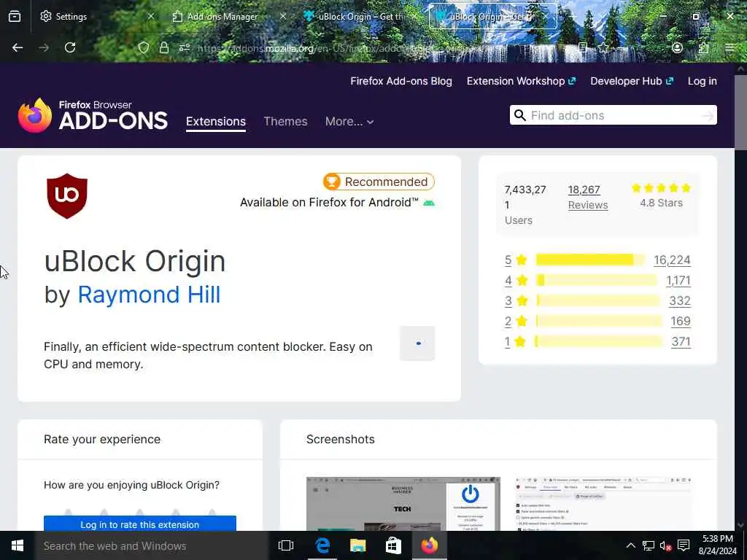Image resolution: width=747 pixels, height=560 pixels.
Task: Open 371 one-star reviews count
Action: pos(681,342)
